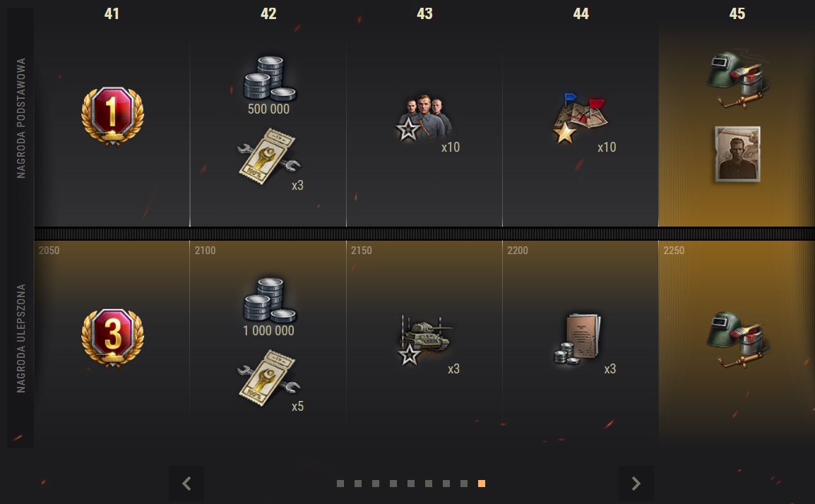Click the 2250 points marker on progress track
Screen dimensions: 815x504
click(x=674, y=251)
